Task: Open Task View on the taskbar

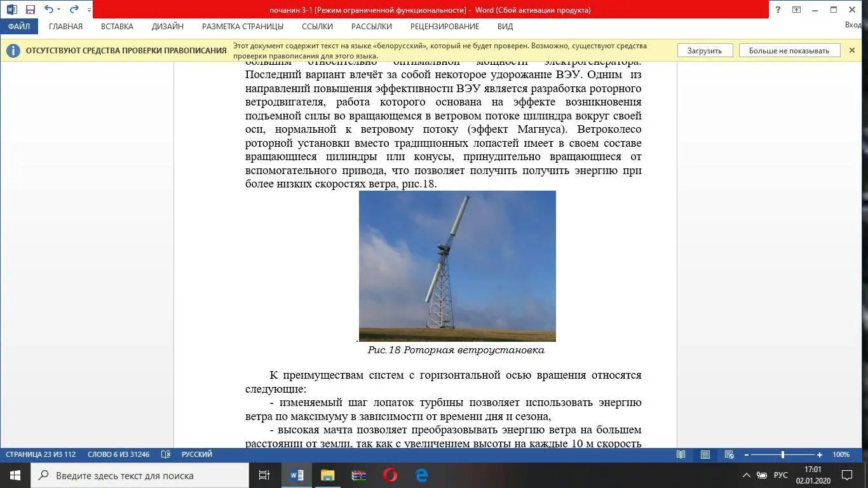Action: [x=264, y=475]
